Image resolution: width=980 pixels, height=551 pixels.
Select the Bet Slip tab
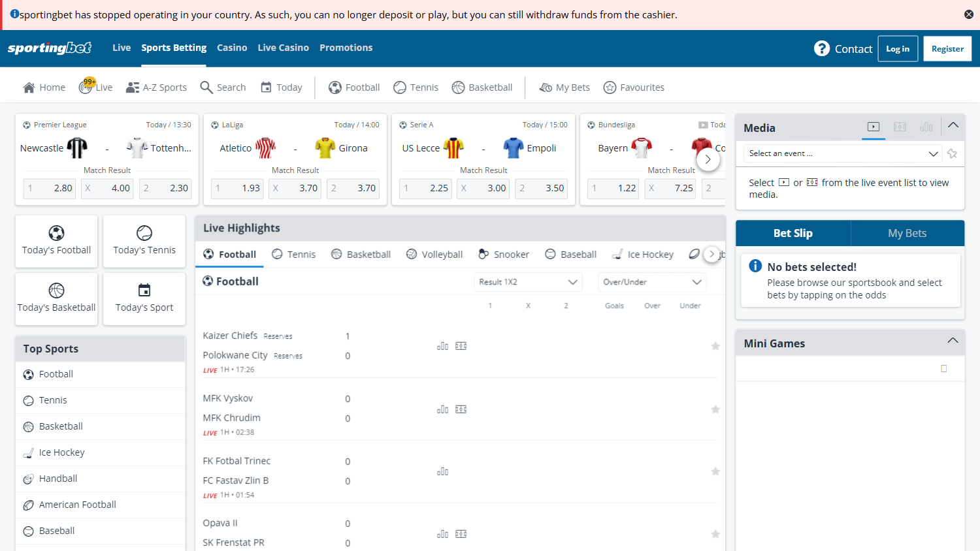[793, 233]
